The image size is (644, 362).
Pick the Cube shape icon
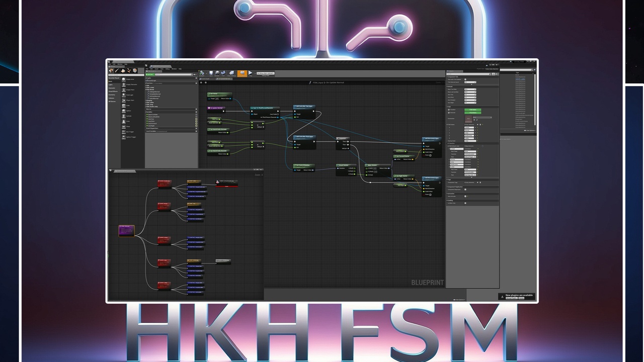[x=124, y=106]
